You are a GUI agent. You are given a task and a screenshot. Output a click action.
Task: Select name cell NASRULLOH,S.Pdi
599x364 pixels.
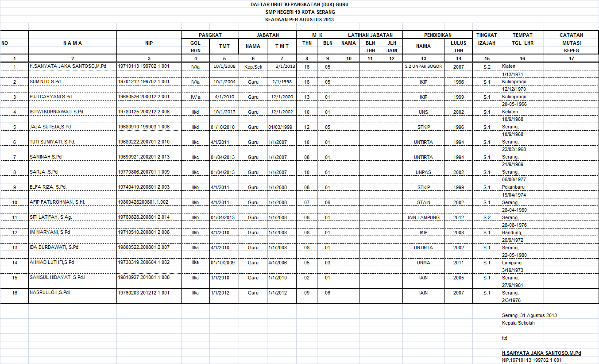(73, 293)
